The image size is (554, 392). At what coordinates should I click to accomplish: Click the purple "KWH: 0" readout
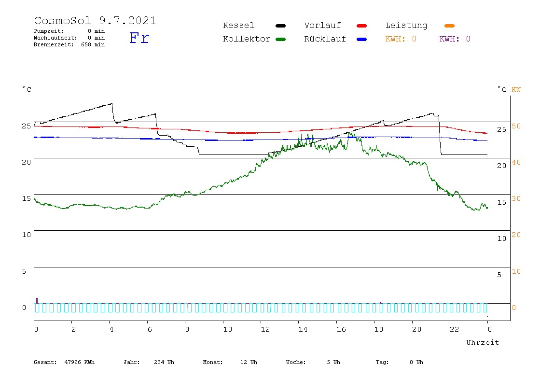tap(455, 39)
